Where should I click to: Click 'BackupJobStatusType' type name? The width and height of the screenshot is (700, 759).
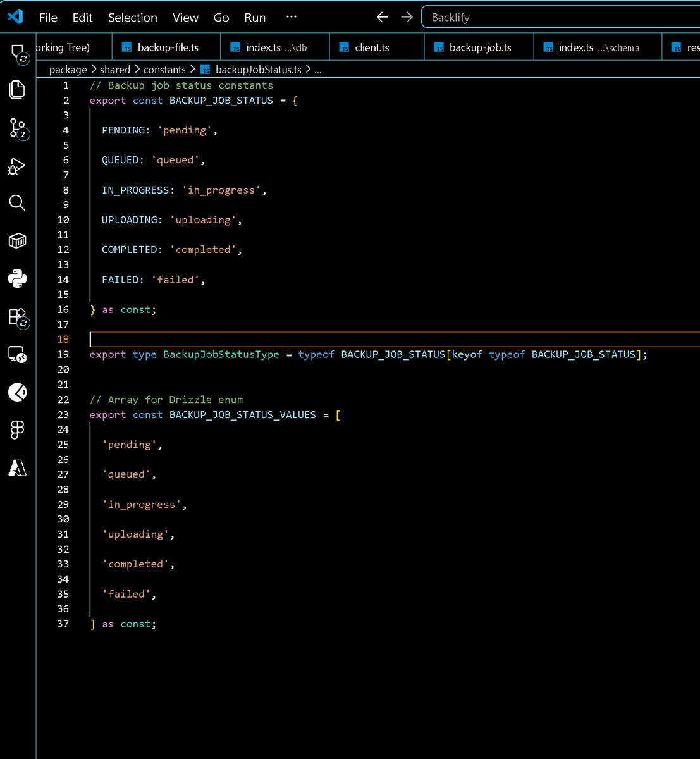tap(221, 355)
